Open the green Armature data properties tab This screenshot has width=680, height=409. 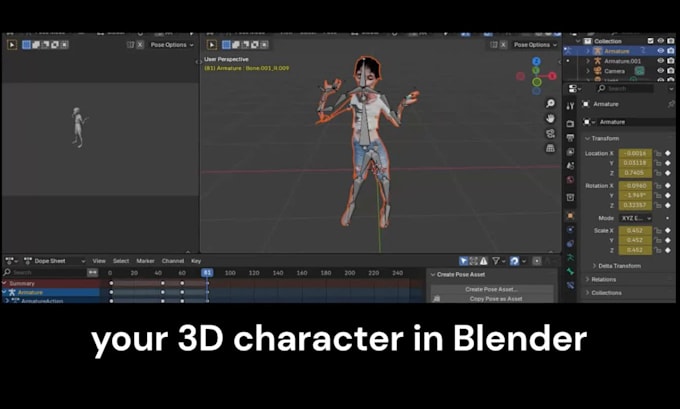click(x=570, y=257)
